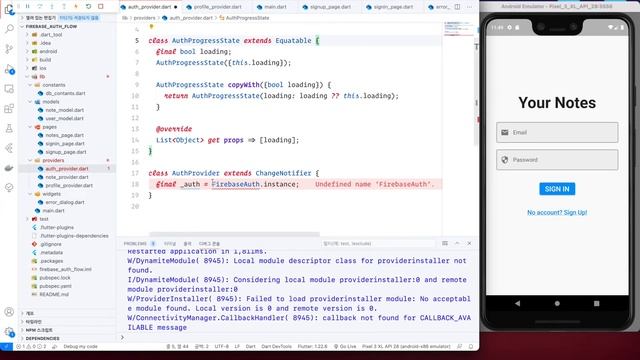640x360 pixels.
Task: Close the bottom panel
Action: tap(469, 243)
